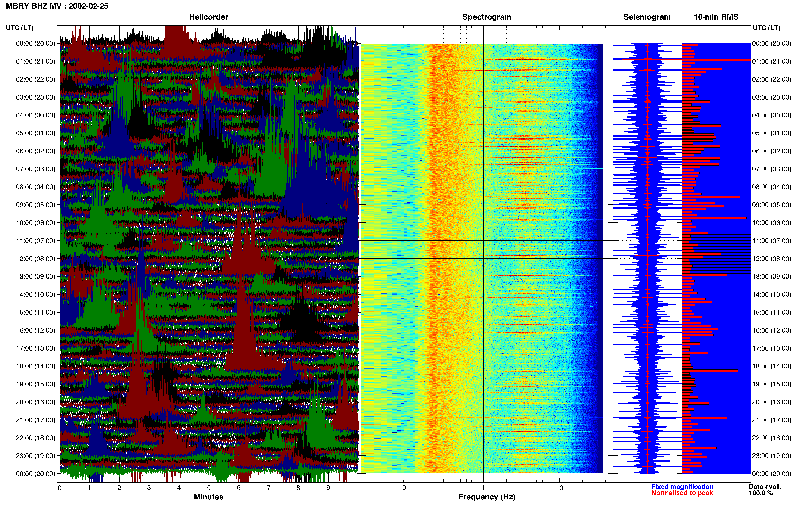Screen dimensions: 812x508
Task: Click the right "16:00 (12:00)" time label
Action: pos(772,330)
